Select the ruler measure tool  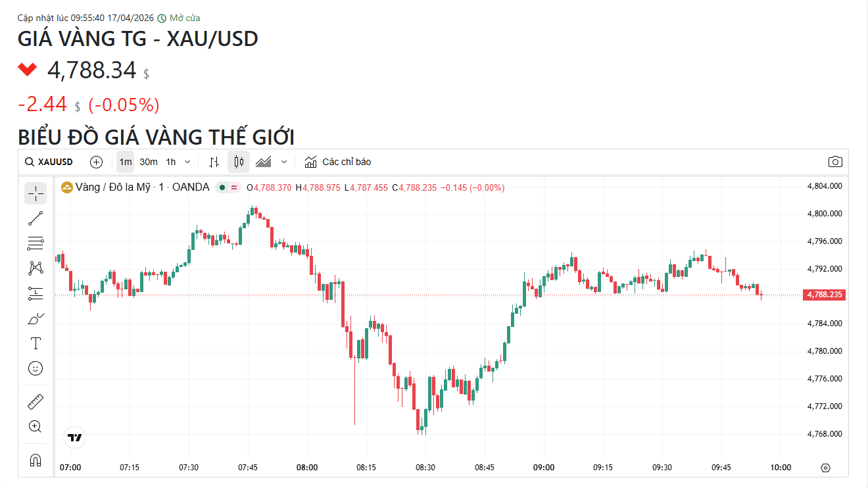coord(36,401)
